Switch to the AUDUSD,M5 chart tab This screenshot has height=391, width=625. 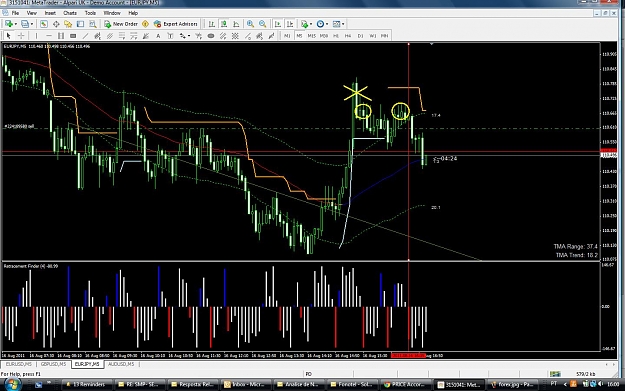tap(121, 364)
